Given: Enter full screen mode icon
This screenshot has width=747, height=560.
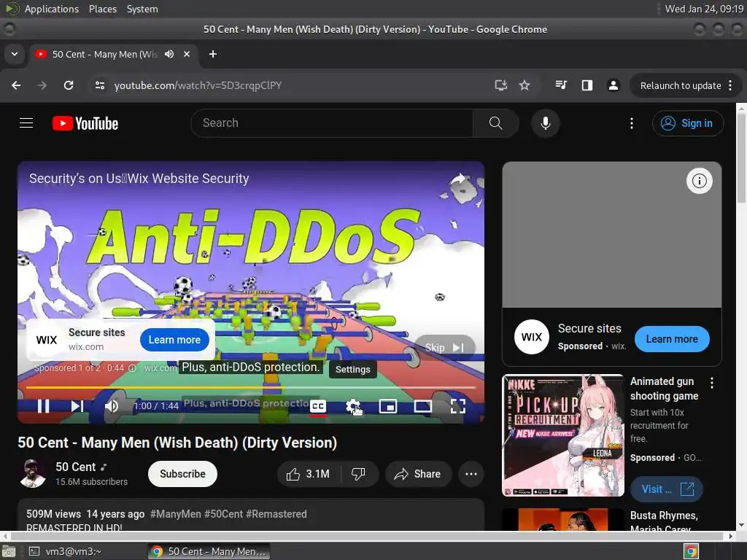Looking at the screenshot, I should click(458, 406).
